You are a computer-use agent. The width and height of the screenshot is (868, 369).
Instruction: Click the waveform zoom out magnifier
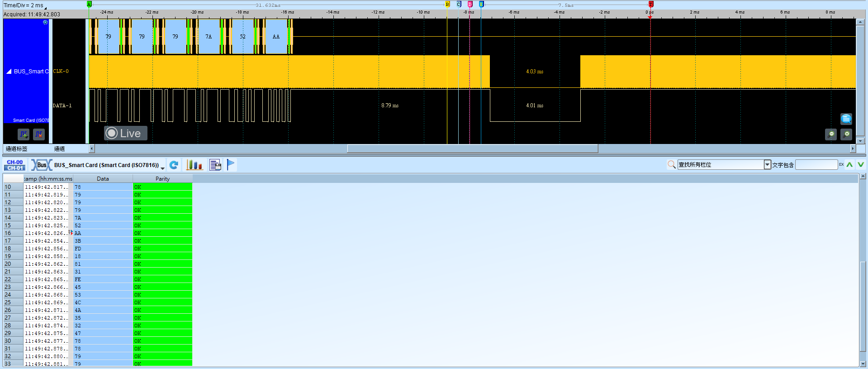coord(831,134)
